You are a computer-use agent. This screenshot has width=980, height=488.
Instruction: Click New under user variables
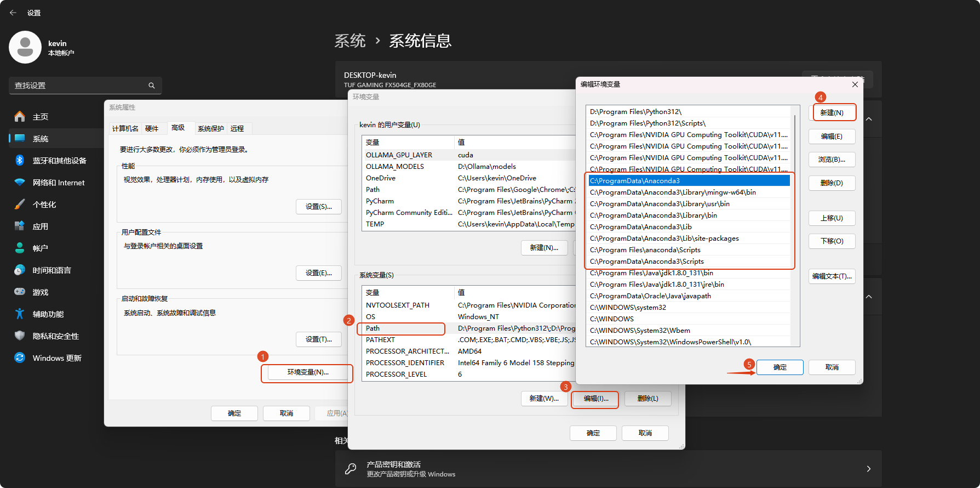click(x=544, y=248)
